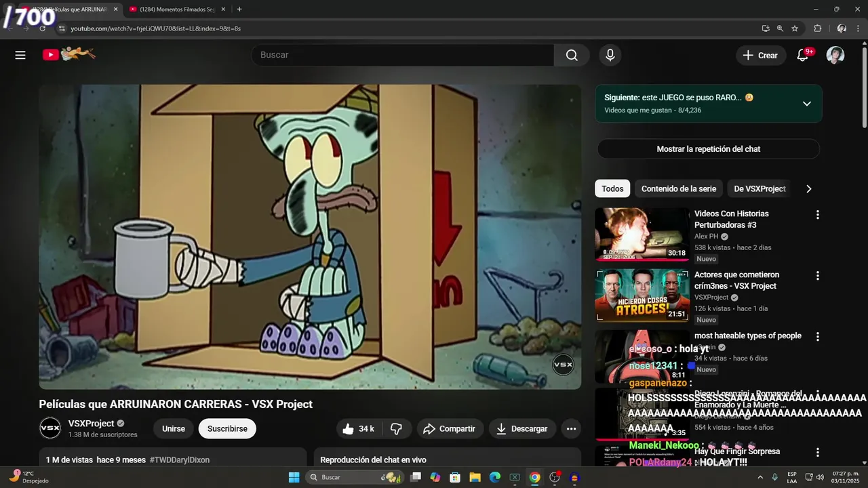The height and width of the screenshot is (488, 868).
Task: Open Videos Con Historias Perturbadoras #3 title
Action: click(732, 219)
